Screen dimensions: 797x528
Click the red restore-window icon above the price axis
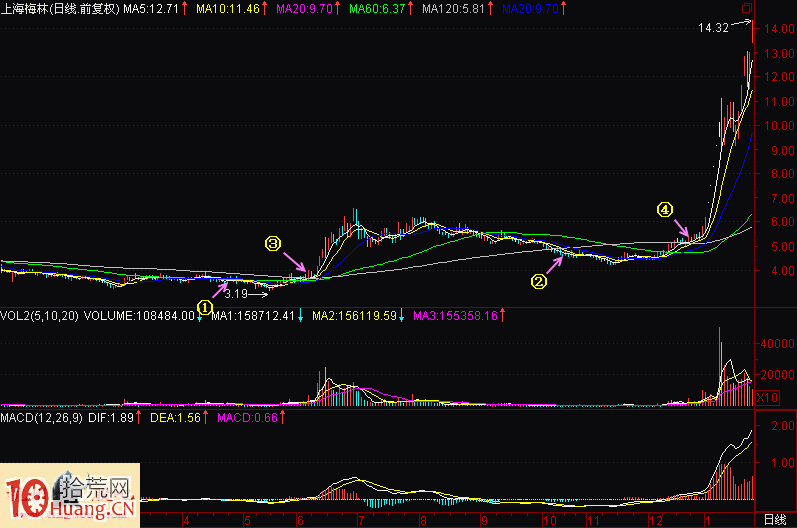coord(746,8)
